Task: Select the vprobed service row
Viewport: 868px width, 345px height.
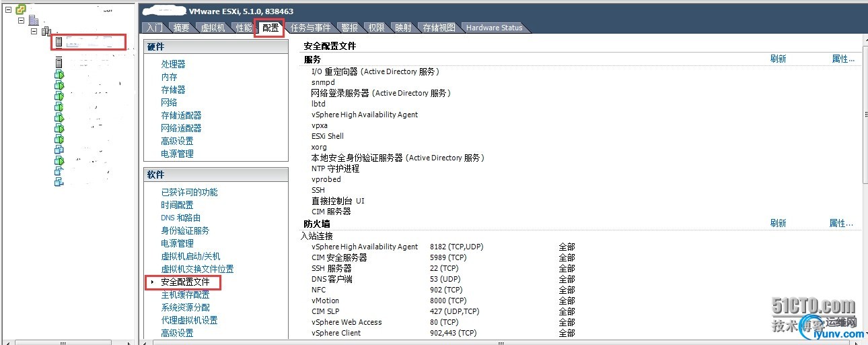Action: [x=326, y=179]
